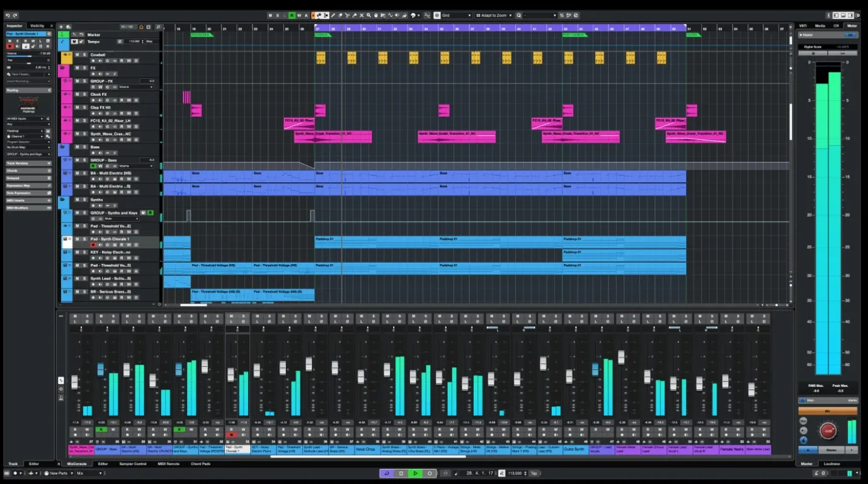
Task: Click the Undo arrow in top toolbar
Action: coord(8,15)
